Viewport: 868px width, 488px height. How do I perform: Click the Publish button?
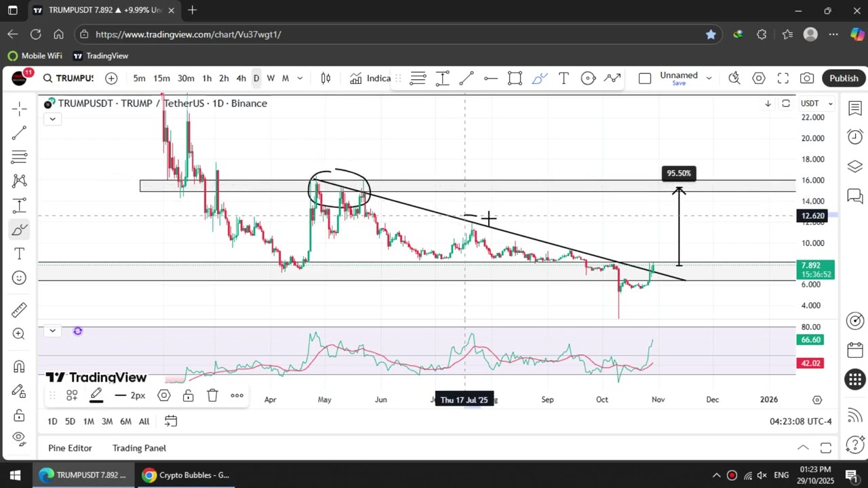(x=844, y=78)
